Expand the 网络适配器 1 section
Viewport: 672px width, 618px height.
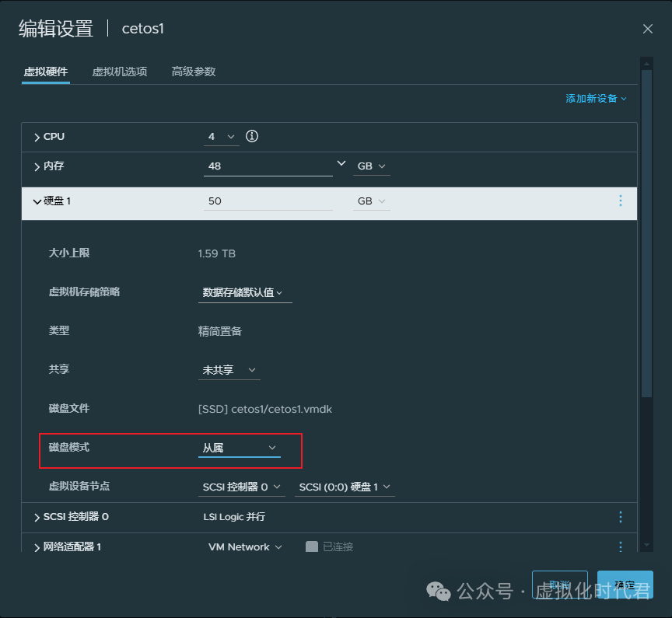coord(37,546)
